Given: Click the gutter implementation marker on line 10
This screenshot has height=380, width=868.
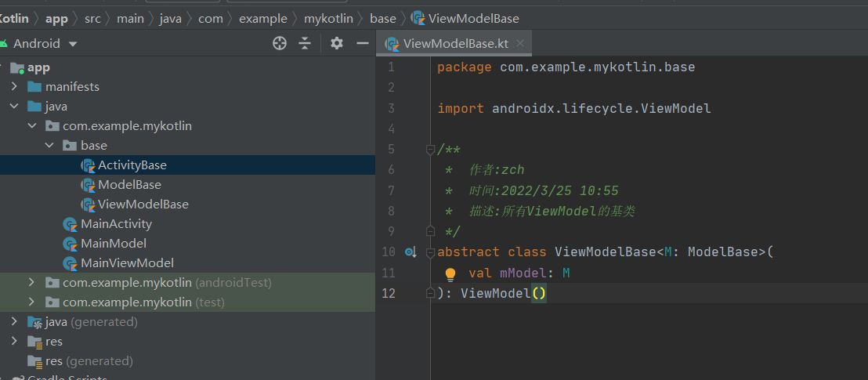Looking at the screenshot, I should tap(410, 252).
